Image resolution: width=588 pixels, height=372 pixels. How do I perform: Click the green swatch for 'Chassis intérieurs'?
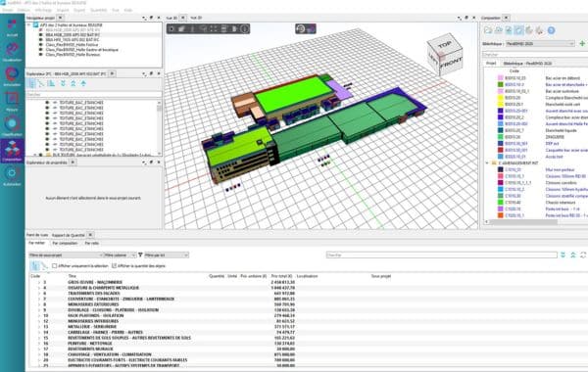(x=500, y=203)
